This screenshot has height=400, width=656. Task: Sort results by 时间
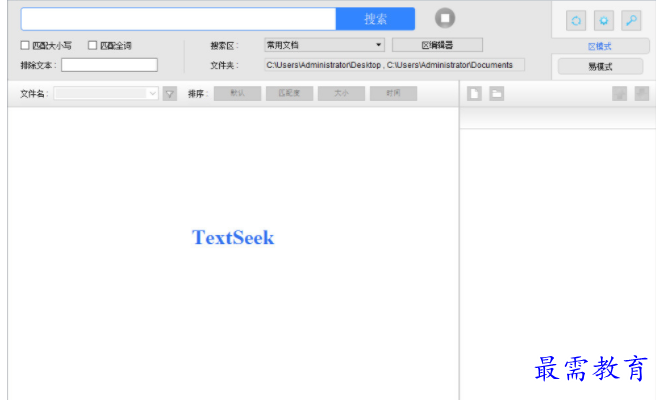(393, 93)
